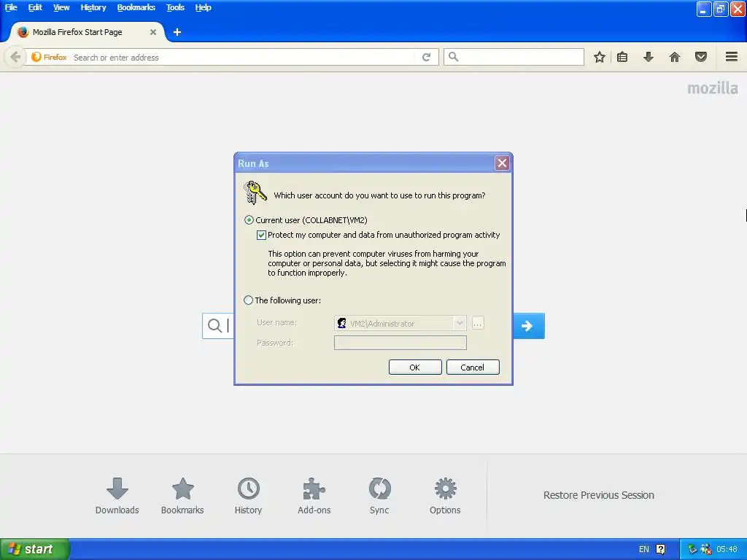Click the EN language indicator
Image resolution: width=747 pixels, height=560 pixels.
coord(643,549)
